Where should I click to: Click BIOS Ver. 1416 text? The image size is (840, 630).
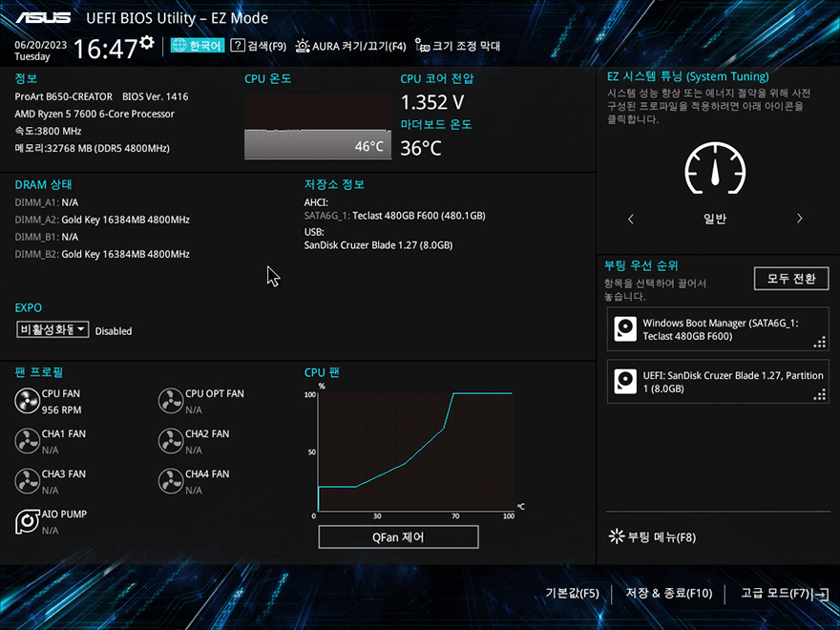(x=156, y=96)
